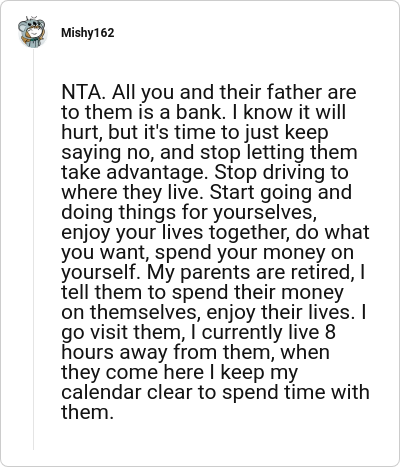Click "calendar clear to spend time with"

tap(215, 392)
